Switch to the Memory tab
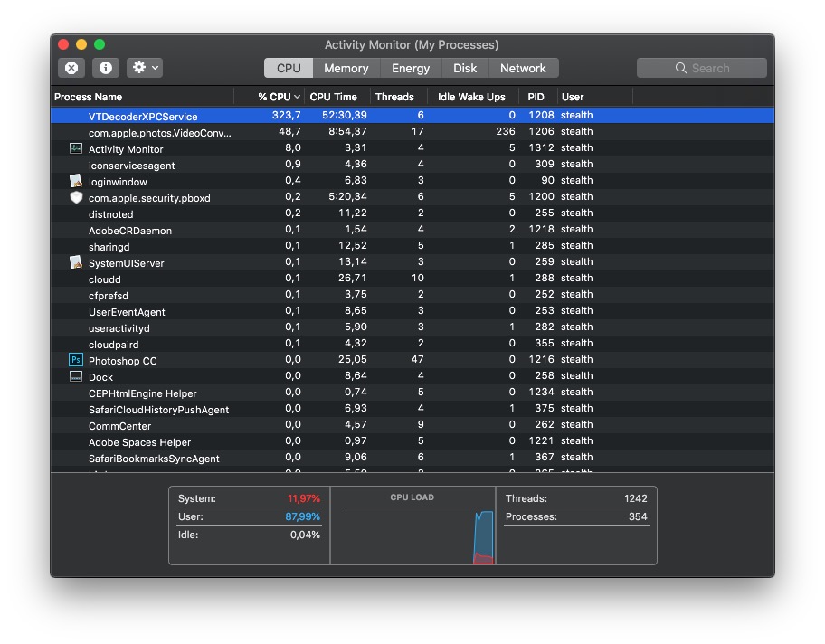825x644 pixels. [346, 68]
